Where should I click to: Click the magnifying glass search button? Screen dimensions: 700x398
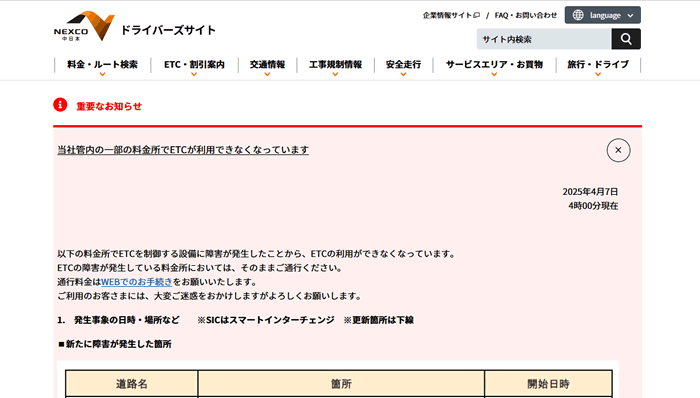click(626, 39)
